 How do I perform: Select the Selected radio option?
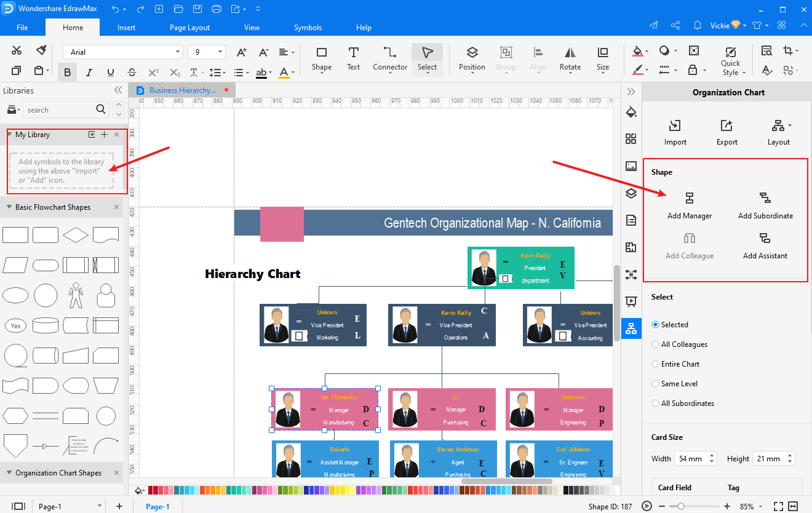click(655, 324)
